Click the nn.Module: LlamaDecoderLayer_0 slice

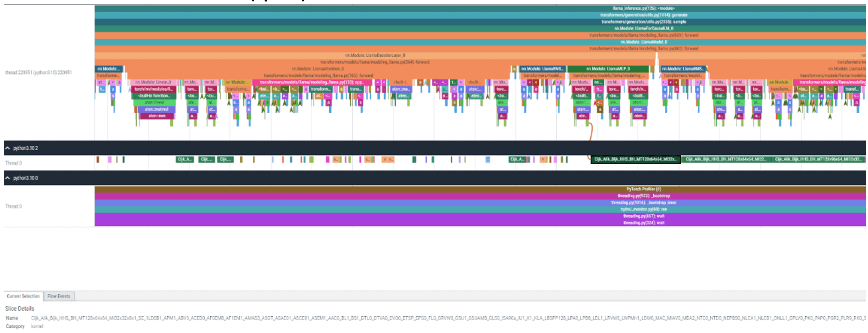click(375, 55)
